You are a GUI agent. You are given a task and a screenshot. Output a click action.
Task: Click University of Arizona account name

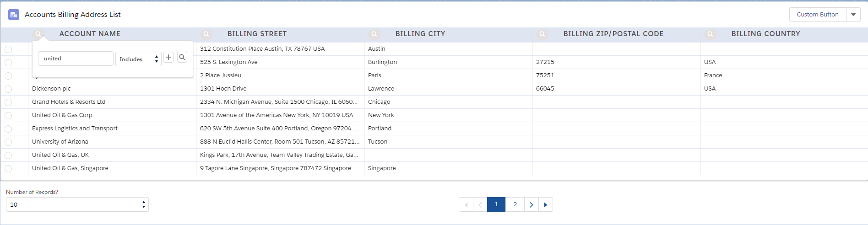click(60, 142)
